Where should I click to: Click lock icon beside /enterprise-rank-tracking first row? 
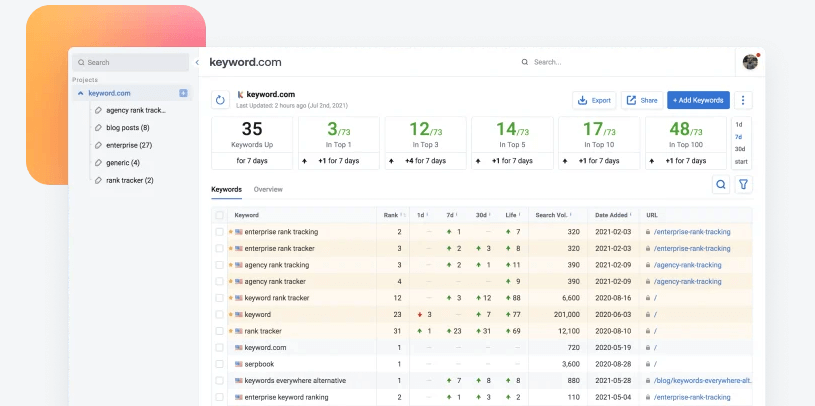648,232
